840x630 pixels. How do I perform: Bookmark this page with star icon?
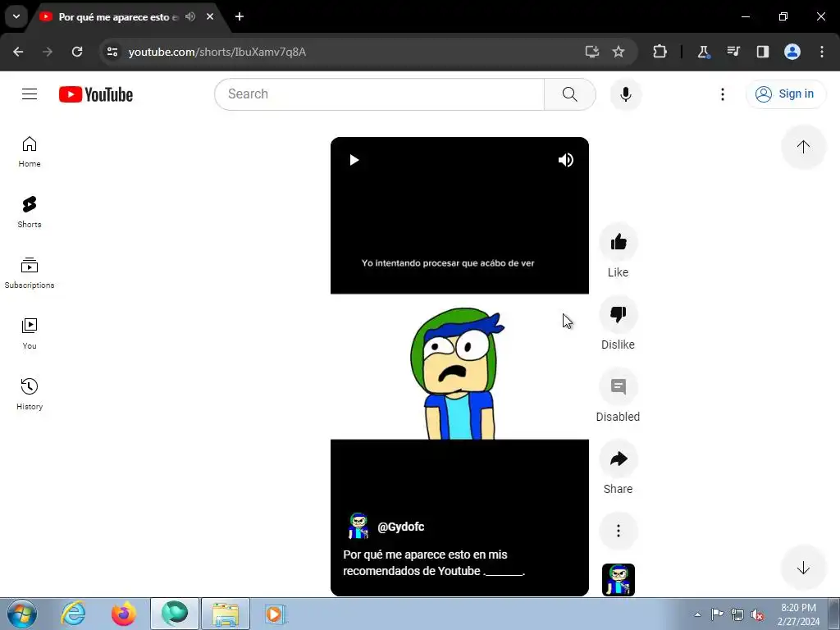[x=619, y=52]
